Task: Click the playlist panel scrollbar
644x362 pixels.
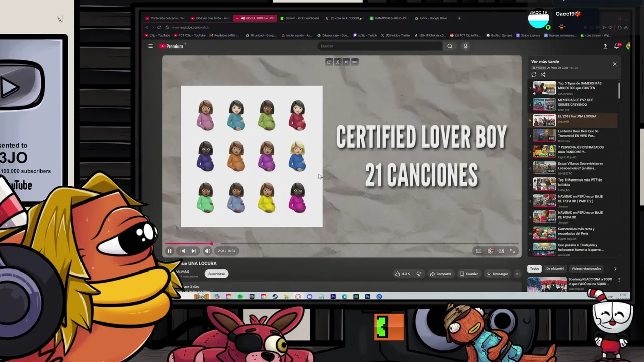Action: tap(619, 90)
